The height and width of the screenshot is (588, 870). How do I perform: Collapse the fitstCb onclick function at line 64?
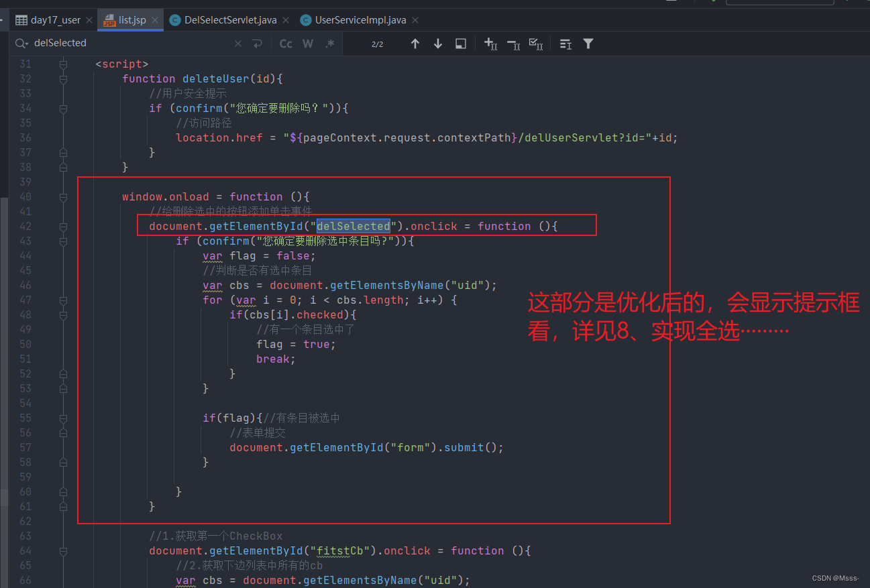click(63, 551)
